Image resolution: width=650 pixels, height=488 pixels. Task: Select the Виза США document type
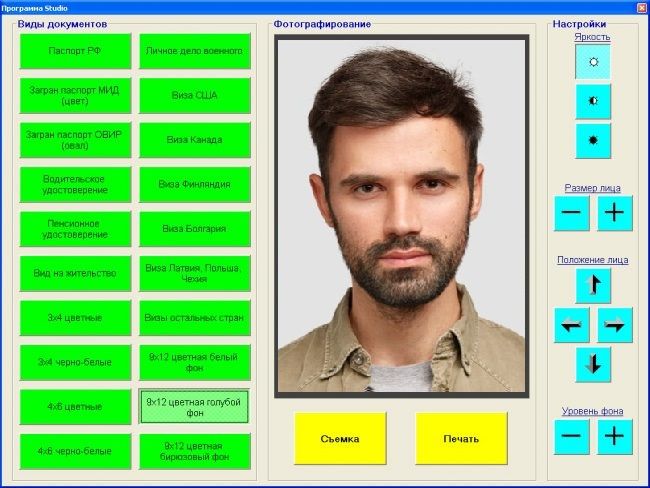tap(194, 96)
